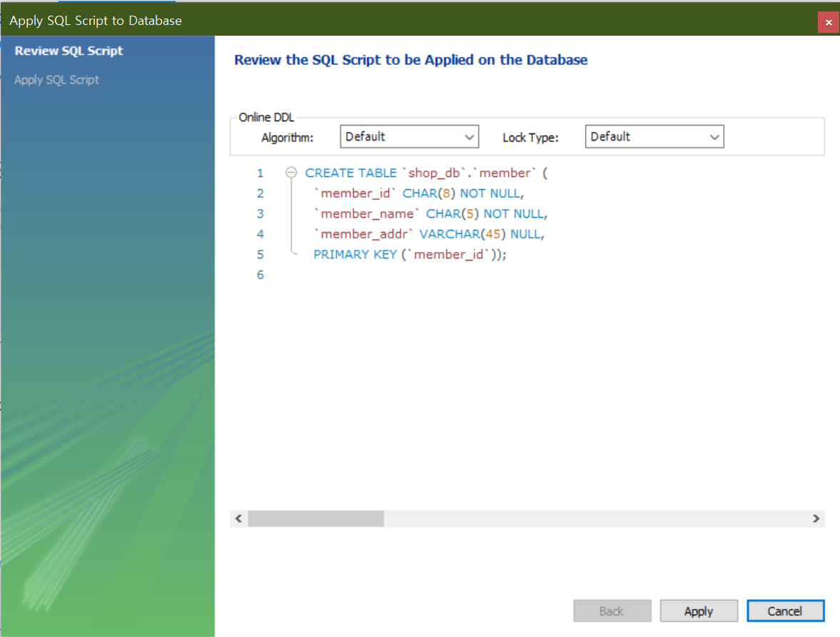This screenshot has height=637, width=840.
Task: Click the CREATE TABLE line of code
Action: click(427, 173)
